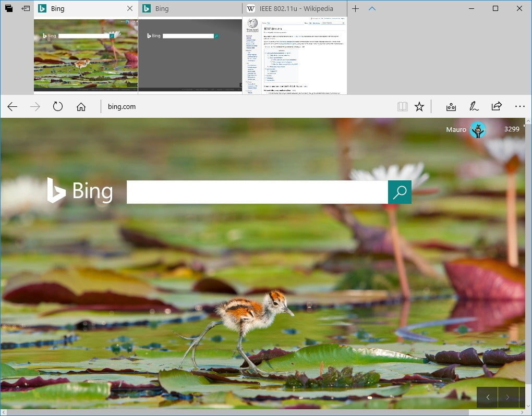
Task: Hide tab previews with the chevron
Action: pos(372,8)
